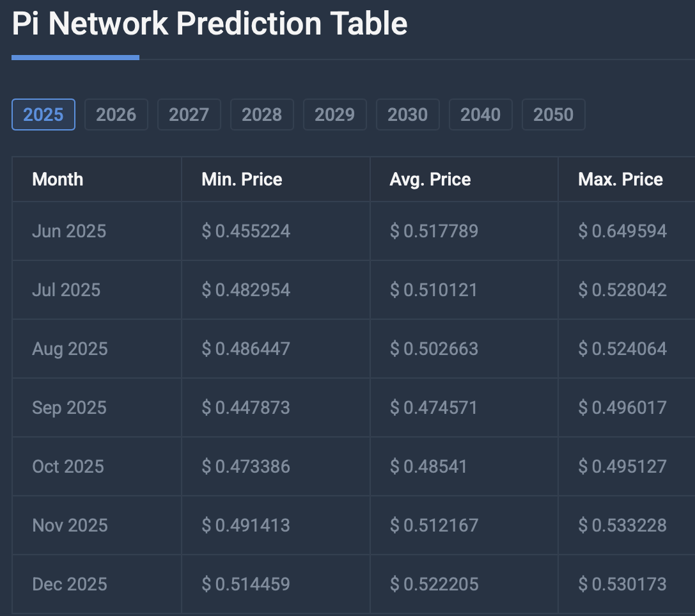Select the Aug 2025 average price $ 0.502663
Viewport: 695px width, 616px height.
(x=434, y=349)
